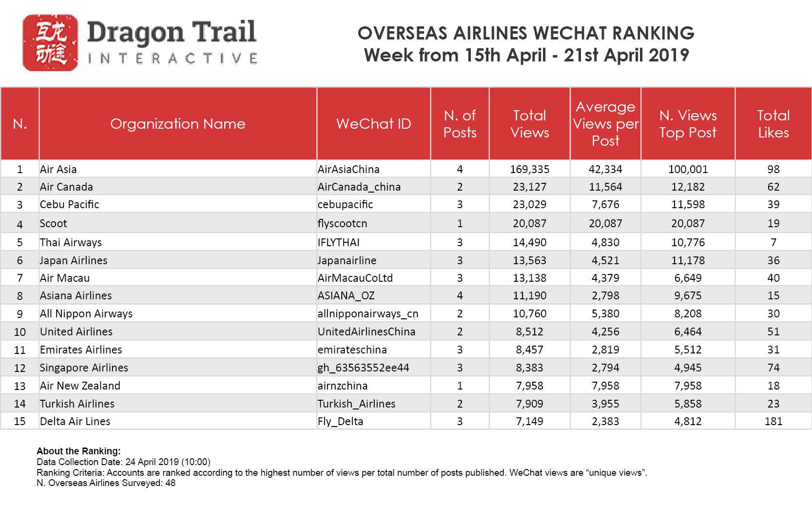This screenshot has width=812, height=507.
Task: Click the Total Likes column header
Action: click(773, 124)
